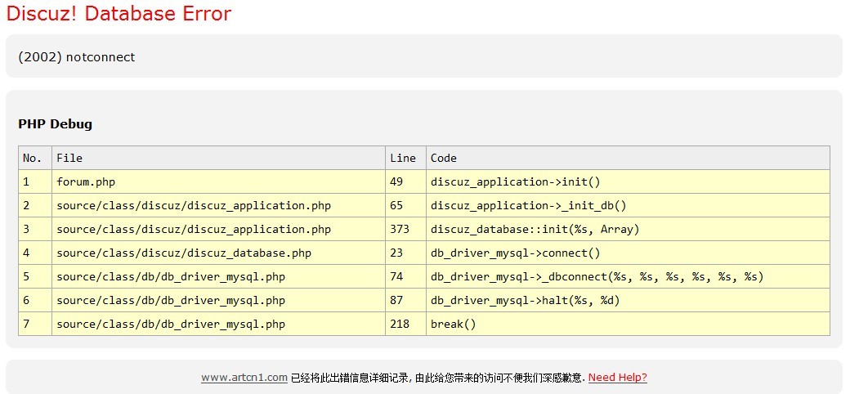Click the discuz_application.php file in row 2
The width and height of the screenshot is (868, 394).
(x=219, y=206)
